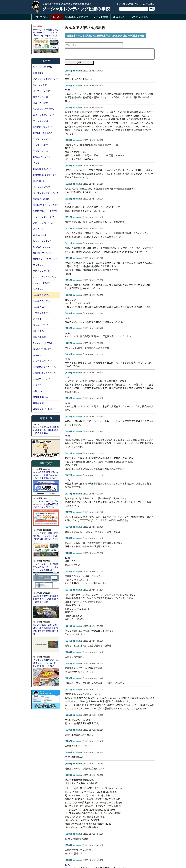
Task: Open the TECROWD（テクラウド） board
Action: [x=46, y=205]
